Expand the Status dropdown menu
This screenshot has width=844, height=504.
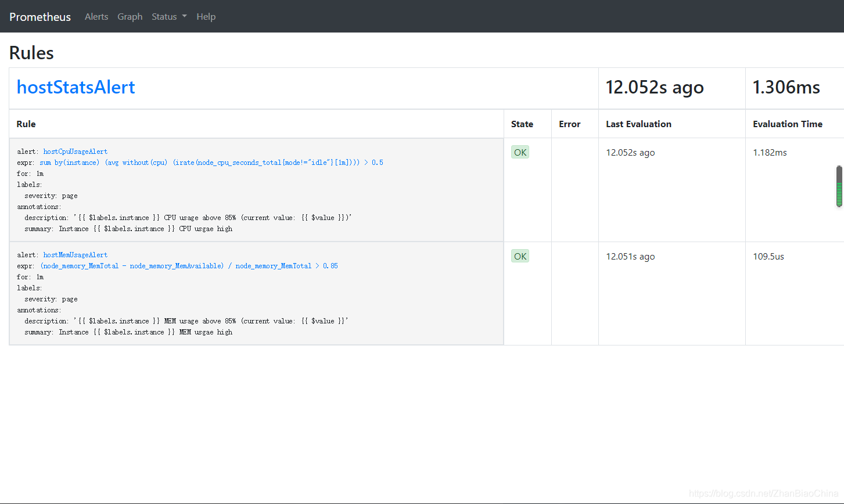click(169, 17)
